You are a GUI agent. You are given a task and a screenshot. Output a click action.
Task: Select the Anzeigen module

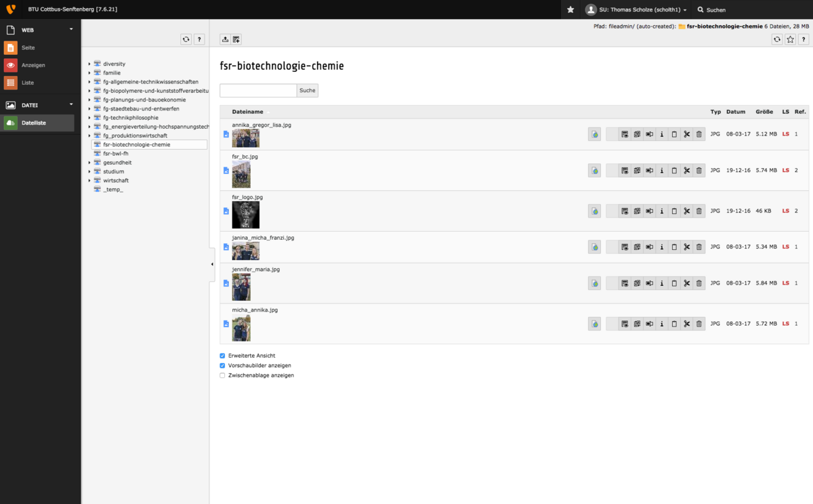33,65
